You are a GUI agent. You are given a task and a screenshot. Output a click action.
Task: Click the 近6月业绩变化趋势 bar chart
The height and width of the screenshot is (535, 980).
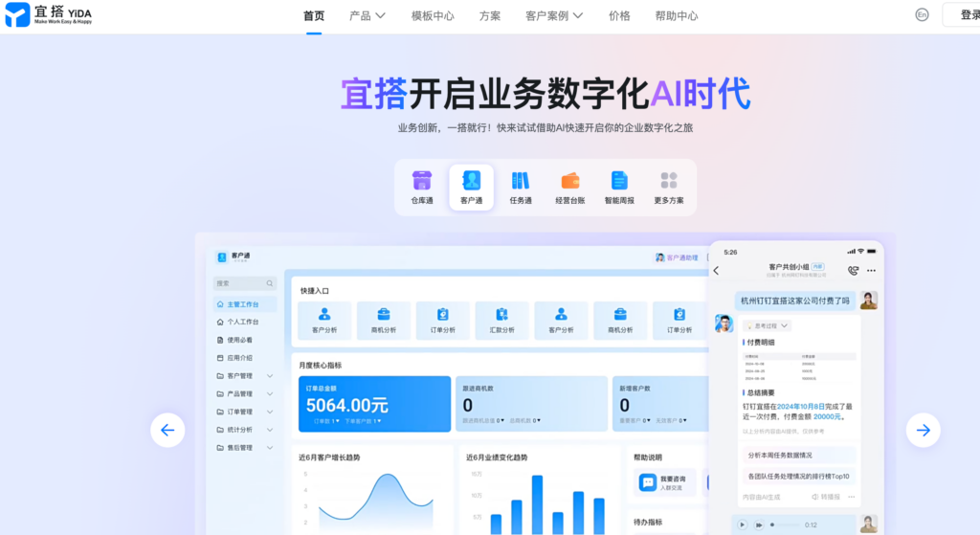542,502
